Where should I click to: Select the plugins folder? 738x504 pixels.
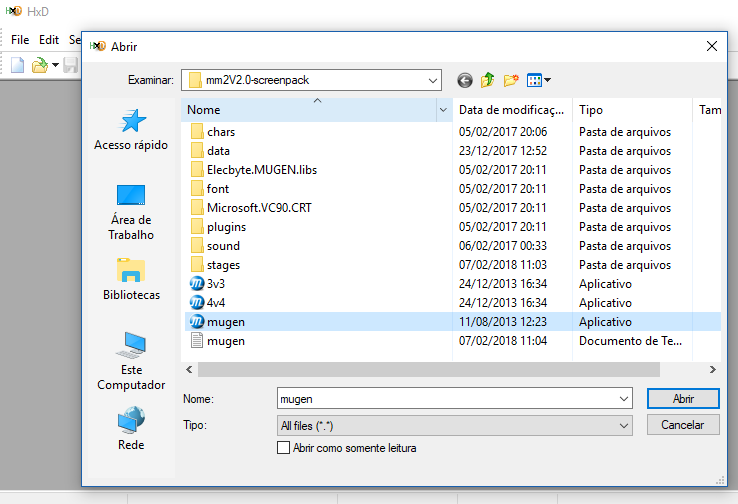218,227
